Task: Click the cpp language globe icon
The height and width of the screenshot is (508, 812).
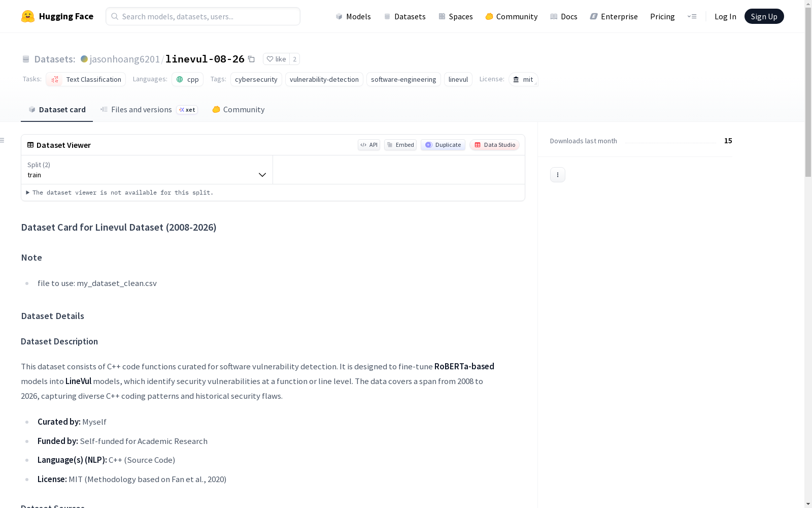Action: pos(180,79)
